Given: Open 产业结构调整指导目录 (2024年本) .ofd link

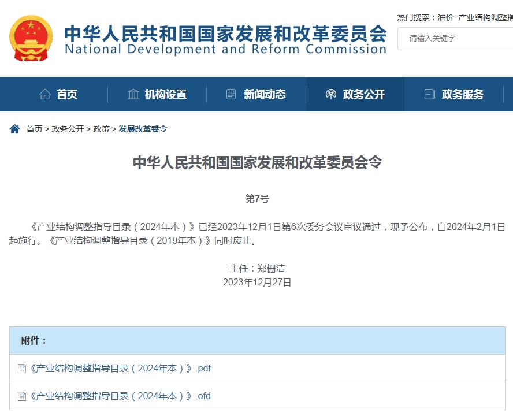Looking at the screenshot, I should (x=120, y=396).
